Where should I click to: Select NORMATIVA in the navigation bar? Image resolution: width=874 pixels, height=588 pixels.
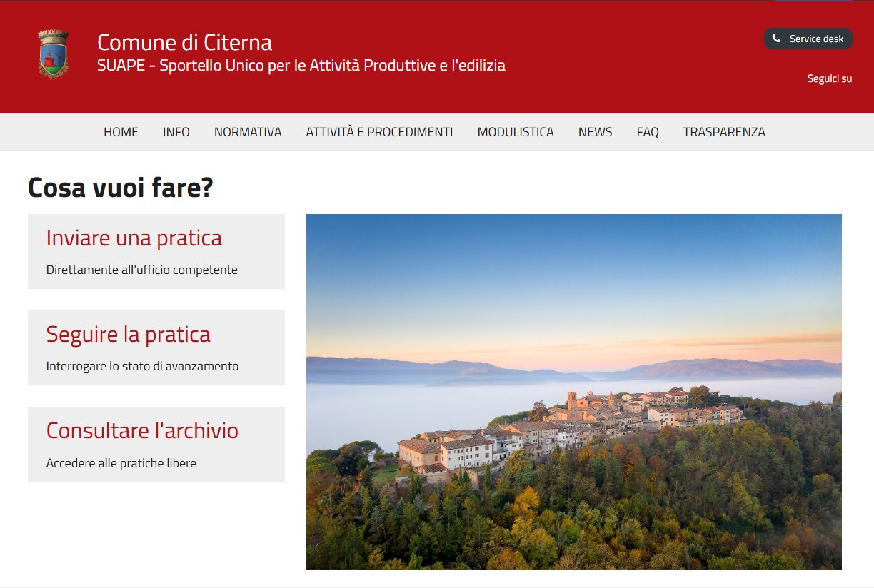[x=248, y=132]
